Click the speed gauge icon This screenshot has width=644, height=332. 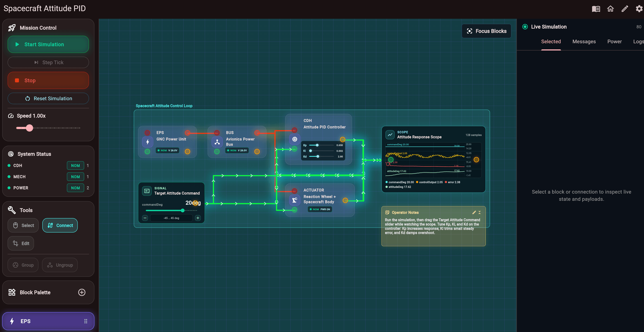point(11,116)
